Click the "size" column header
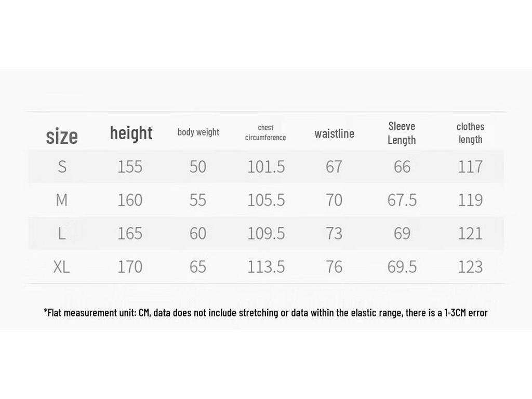532x399 pixels. tap(62, 136)
